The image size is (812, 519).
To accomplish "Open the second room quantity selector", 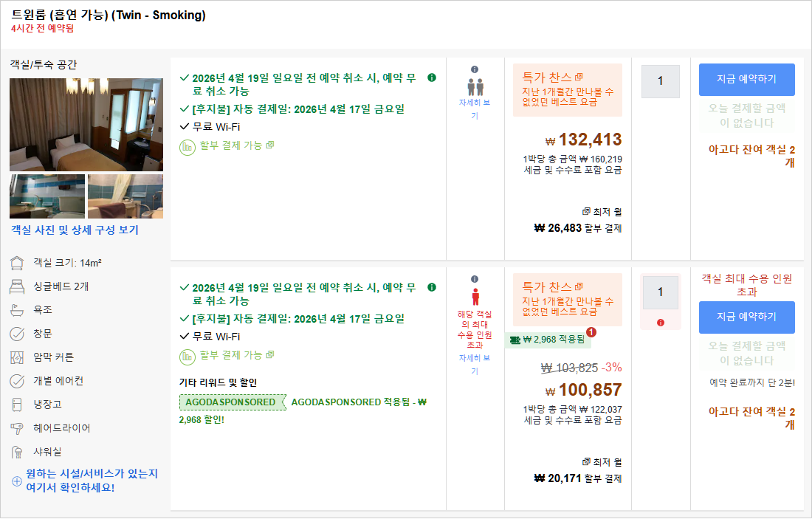I will tap(660, 292).
